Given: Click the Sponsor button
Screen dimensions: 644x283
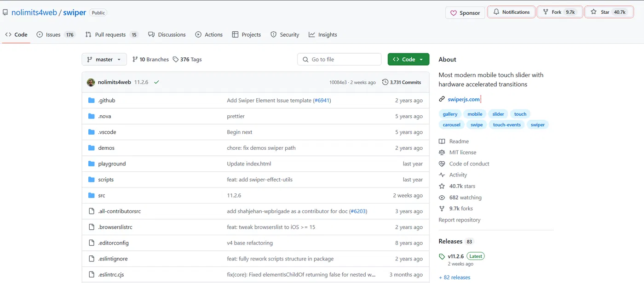Looking at the screenshot, I should point(465,13).
